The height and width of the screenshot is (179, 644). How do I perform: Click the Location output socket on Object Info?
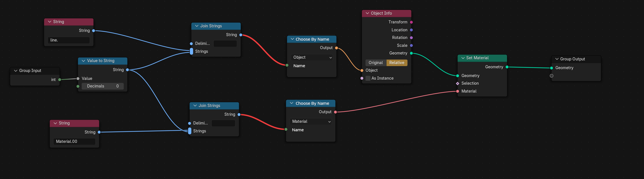coord(411,30)
